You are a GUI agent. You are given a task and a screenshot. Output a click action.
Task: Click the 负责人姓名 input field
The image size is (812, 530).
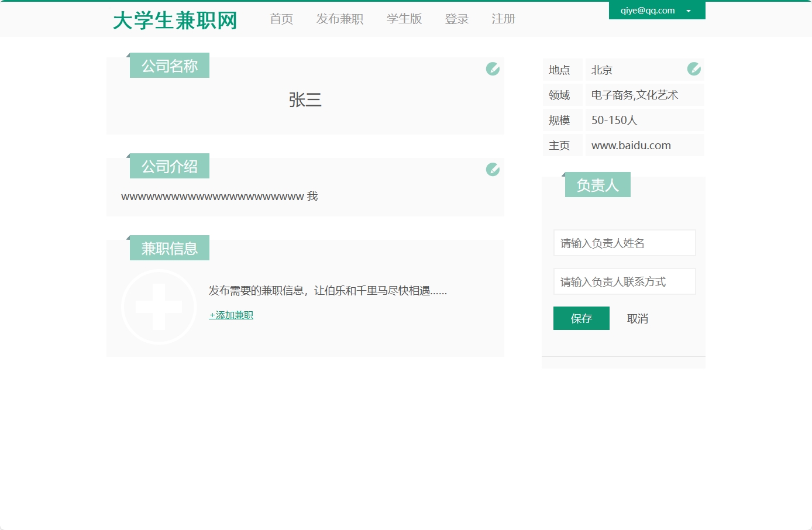(x=624, y=243)
